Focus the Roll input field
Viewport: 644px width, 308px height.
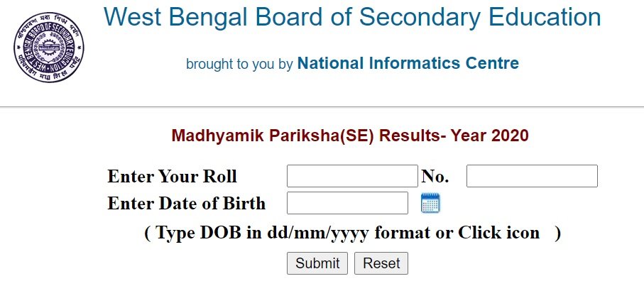click(352, 176)
